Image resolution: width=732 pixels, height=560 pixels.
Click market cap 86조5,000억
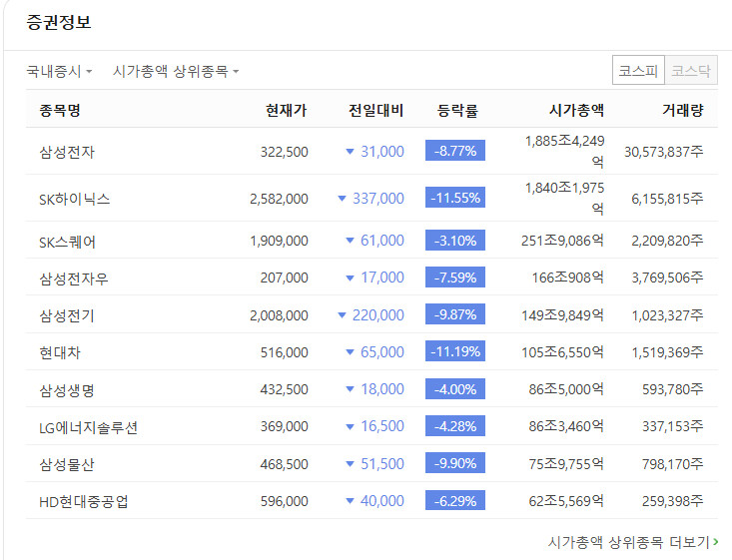566,389
